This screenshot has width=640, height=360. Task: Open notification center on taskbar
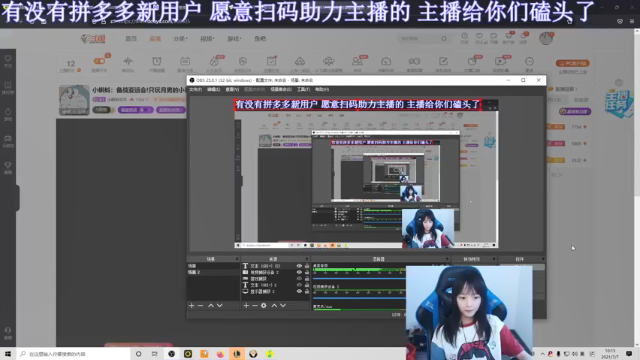pos(629,354)
